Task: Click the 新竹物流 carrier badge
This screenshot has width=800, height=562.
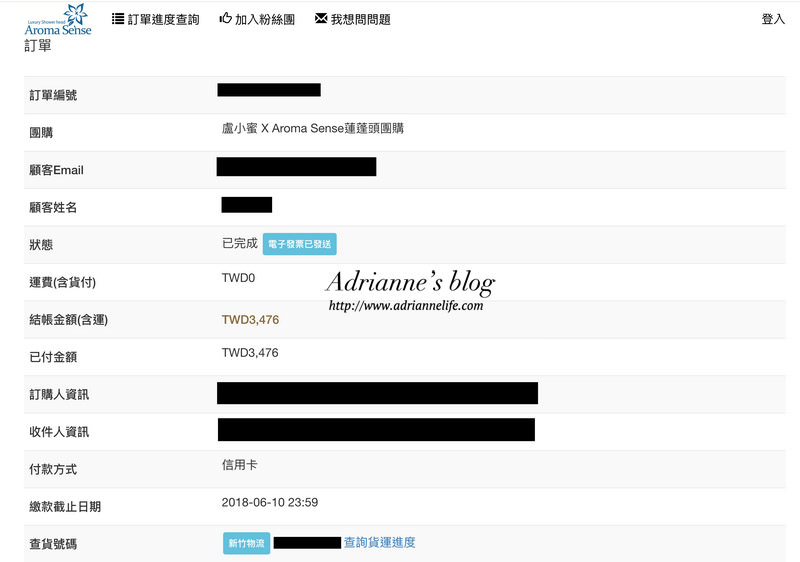Action: click(246, 543)
